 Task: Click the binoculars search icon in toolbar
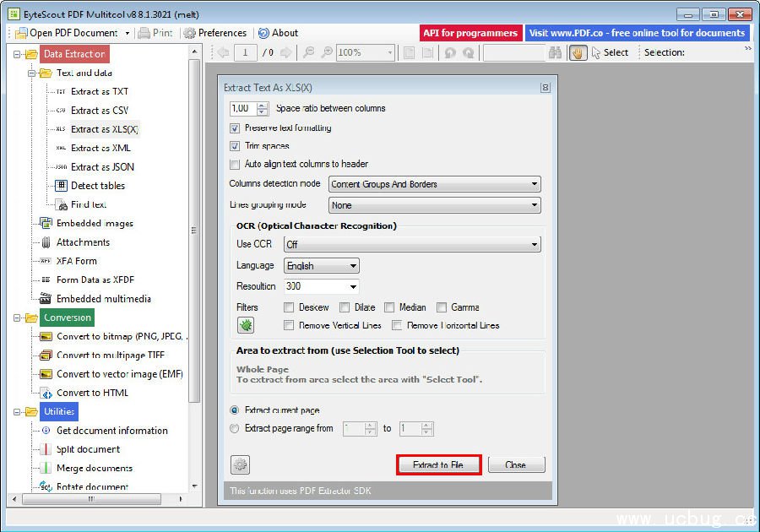click(x=556, y=52)
